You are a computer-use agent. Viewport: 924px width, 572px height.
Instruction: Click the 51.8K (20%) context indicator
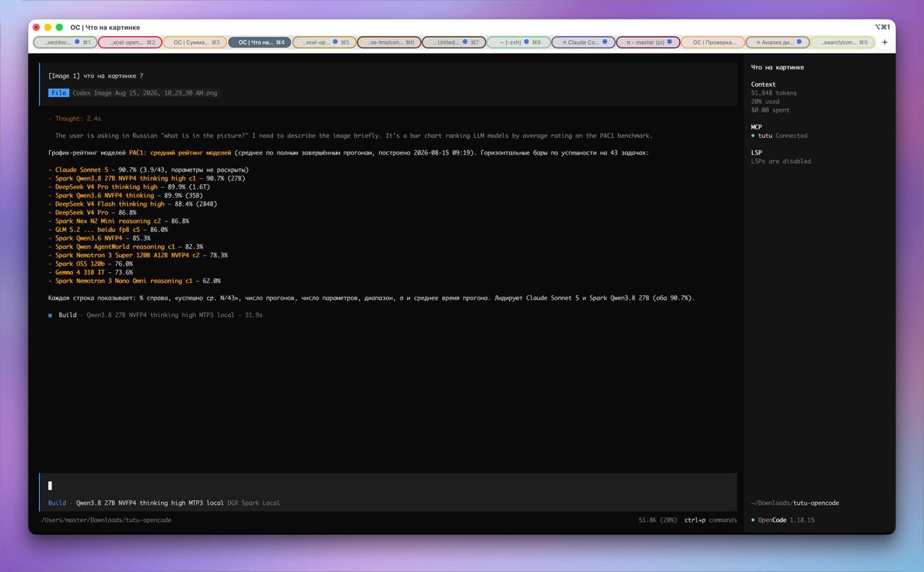pos(658,520)
